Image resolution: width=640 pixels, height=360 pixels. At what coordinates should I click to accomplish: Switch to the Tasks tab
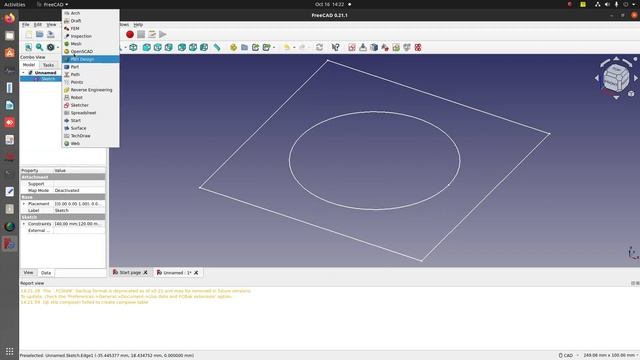(48, 65)
